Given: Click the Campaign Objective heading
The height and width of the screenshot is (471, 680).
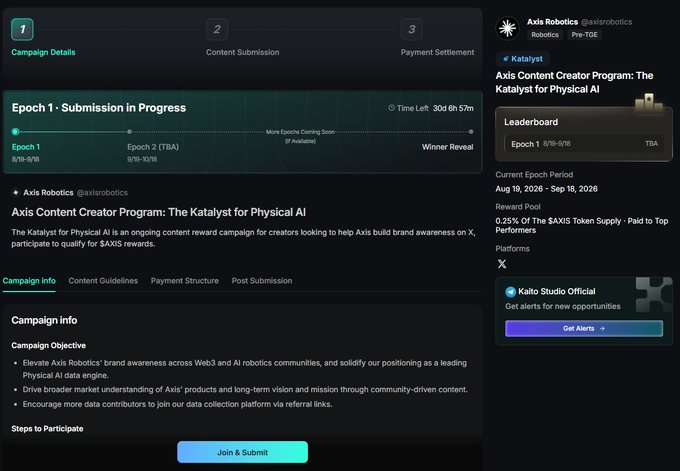Looking at the screenshot, I should (x=49, y=345).
